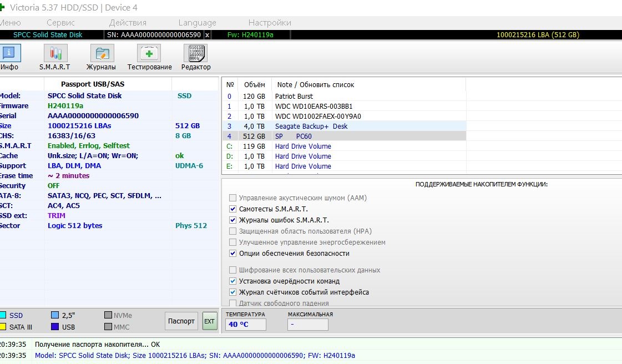Click the 1000215216 LBA (512 GB) status text
The image size is (622, 364).
[538, 35]
